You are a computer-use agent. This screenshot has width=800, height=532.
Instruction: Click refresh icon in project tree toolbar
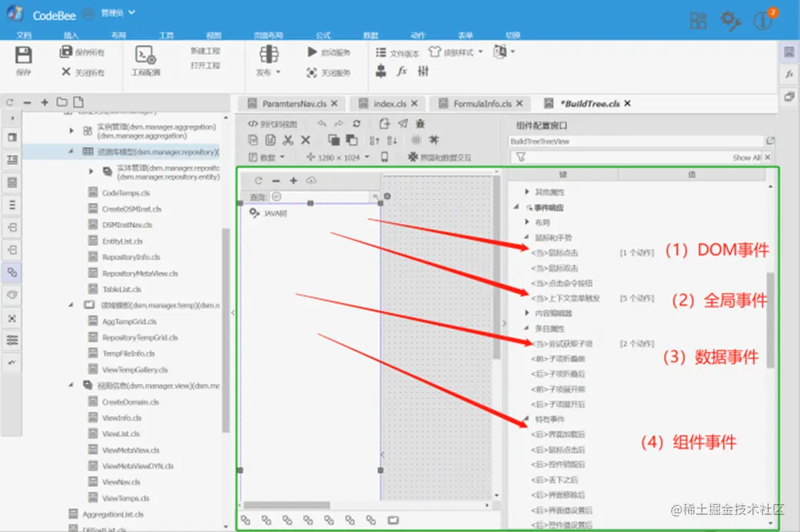[10, 102]
